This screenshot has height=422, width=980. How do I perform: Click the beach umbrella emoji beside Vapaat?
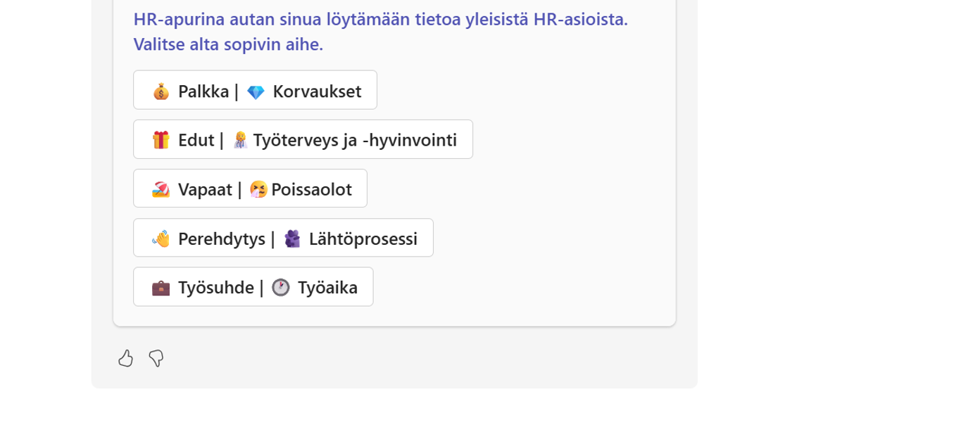tap(161, 189)
